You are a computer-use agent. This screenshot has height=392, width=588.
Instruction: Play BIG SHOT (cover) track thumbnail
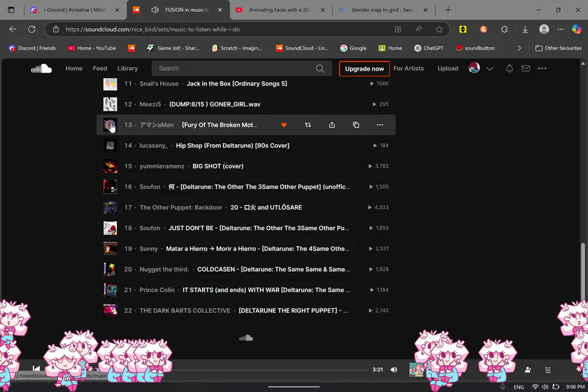(110, 166)
